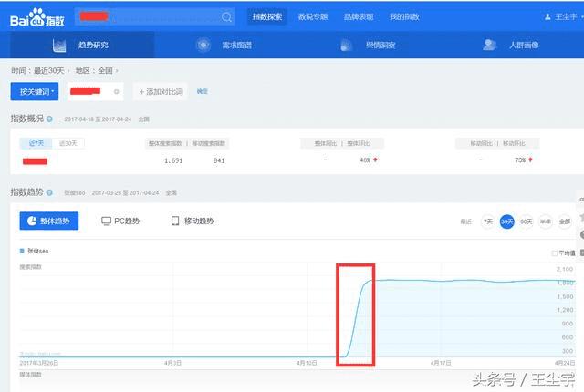The image size is (584, 392).
Task: Click the 趋势研究 chart icon
Action: tap(59, 46)
